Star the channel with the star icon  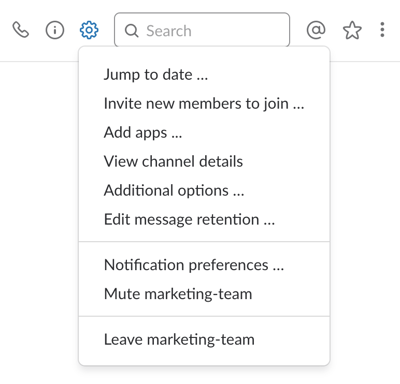[x=352, y=30]
